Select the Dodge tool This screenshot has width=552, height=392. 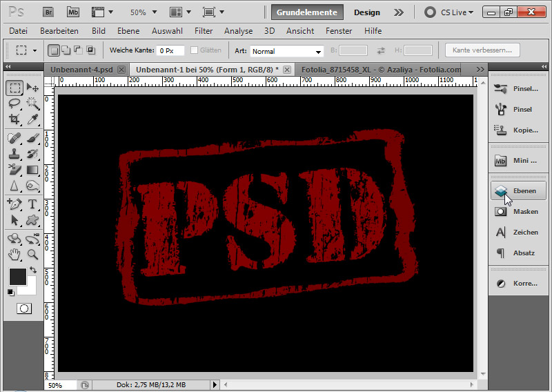[32, 186]
